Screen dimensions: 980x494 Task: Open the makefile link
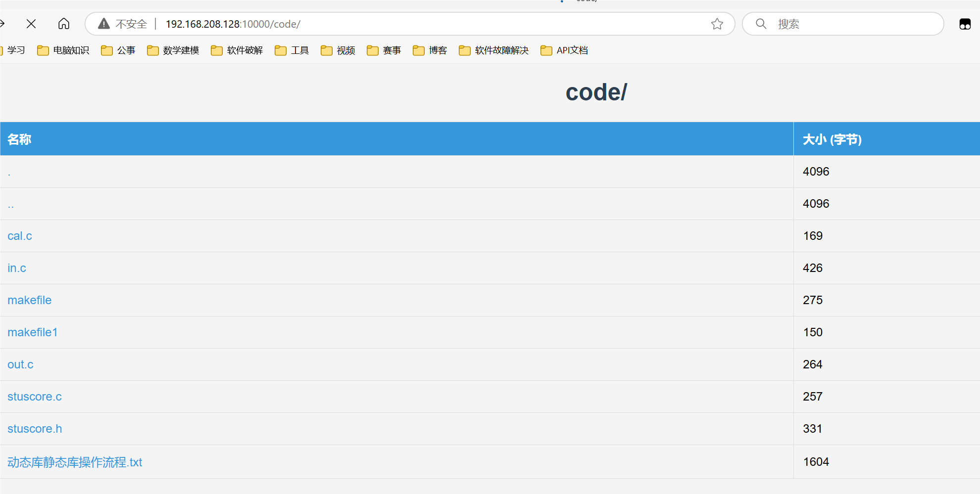(x=30, y=300)
